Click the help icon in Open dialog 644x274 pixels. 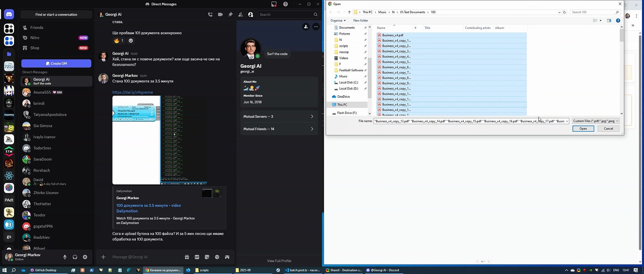click(x=618, y=21)
